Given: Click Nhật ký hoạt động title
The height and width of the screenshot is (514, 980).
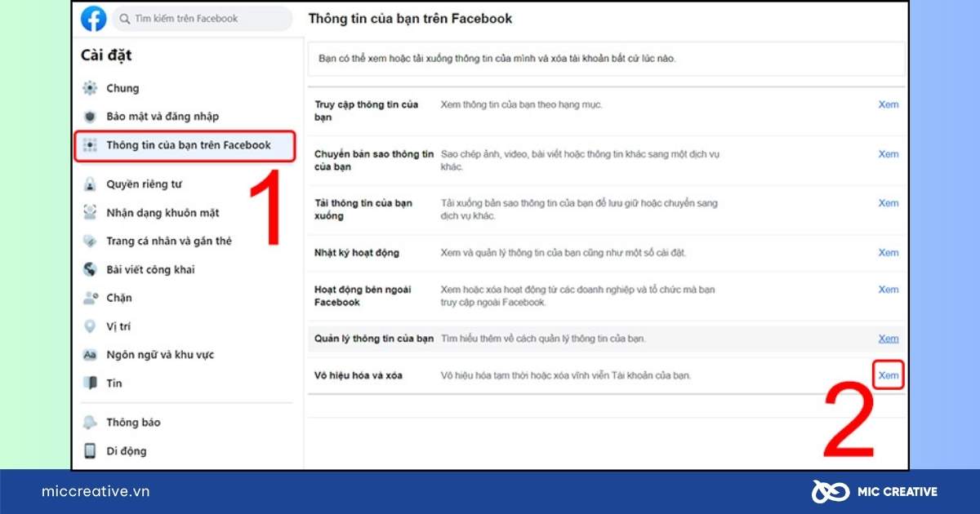Looking at the screenshot, I should [x=357, y=253].
